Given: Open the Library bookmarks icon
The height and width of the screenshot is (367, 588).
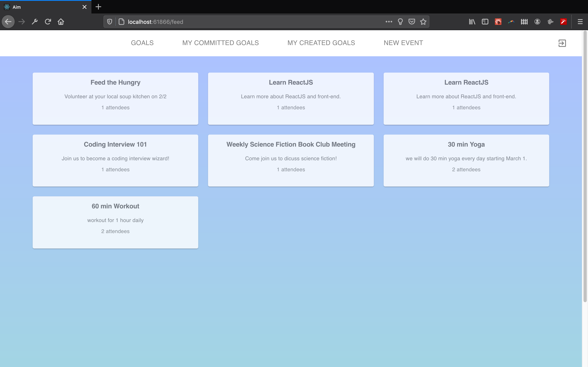Looking at the screenshot, I should click(x=472, y=22).
